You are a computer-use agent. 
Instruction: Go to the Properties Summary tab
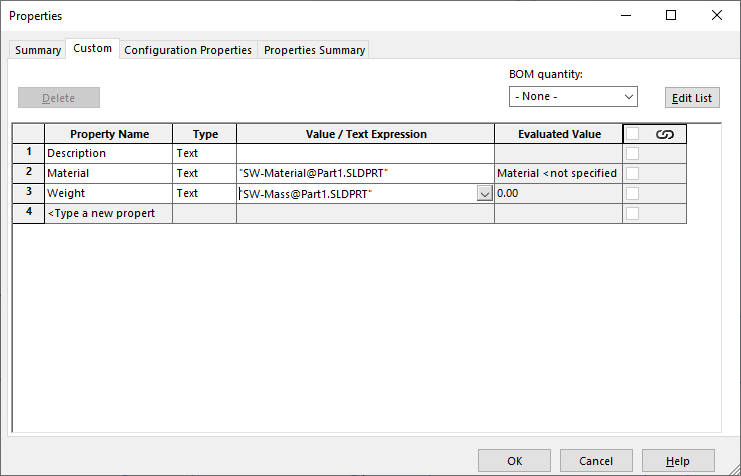pos(314,50)
